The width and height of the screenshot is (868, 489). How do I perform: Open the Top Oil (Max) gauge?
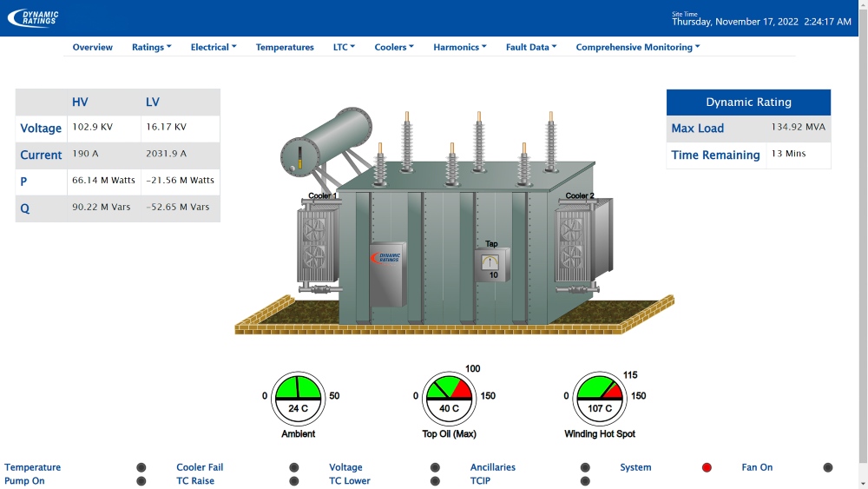[x=449, y=399]
